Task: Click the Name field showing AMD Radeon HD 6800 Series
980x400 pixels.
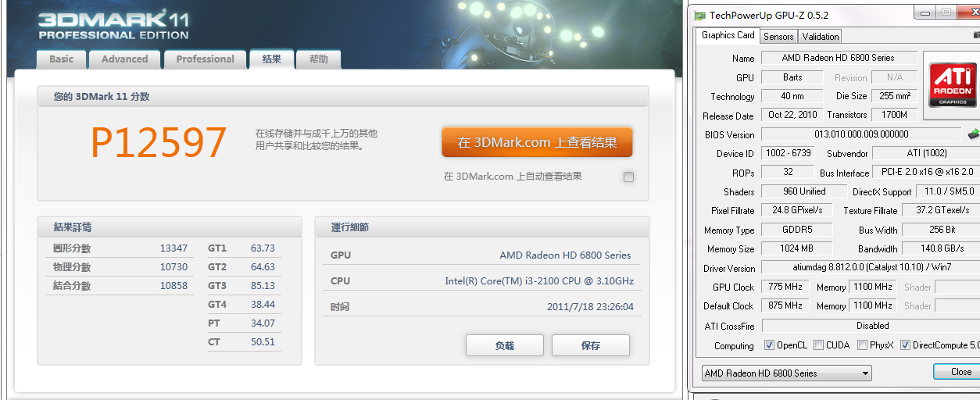Action: point(838,58)
